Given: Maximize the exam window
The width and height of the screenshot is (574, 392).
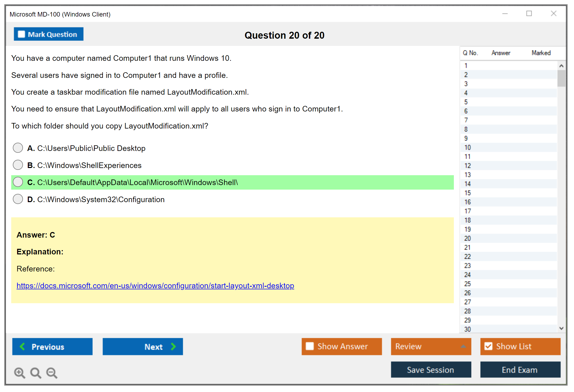Looking at the screenshot, I should click(529, 14).
